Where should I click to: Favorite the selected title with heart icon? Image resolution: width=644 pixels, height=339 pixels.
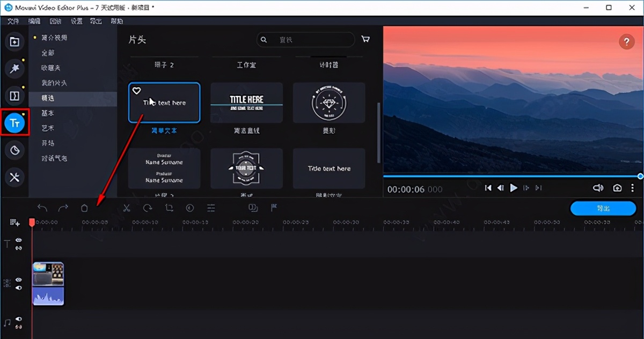136,91
